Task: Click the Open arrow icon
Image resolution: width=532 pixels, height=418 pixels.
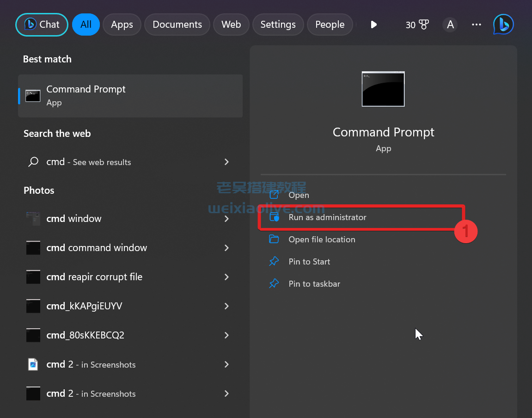Action: pos(274,195)
